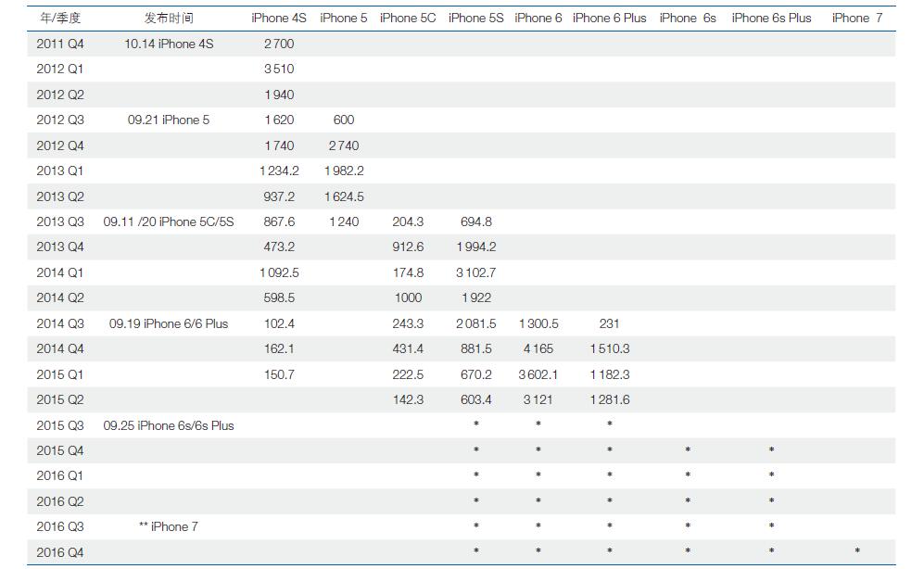Click the value 3 602.1
924x569 pixels.
click(x=538, y=374)
